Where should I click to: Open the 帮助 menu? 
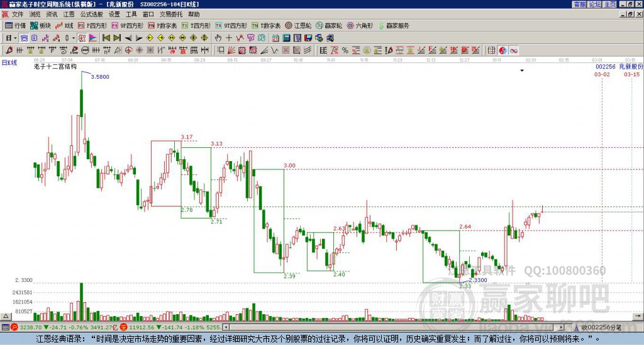click(194, 14)
